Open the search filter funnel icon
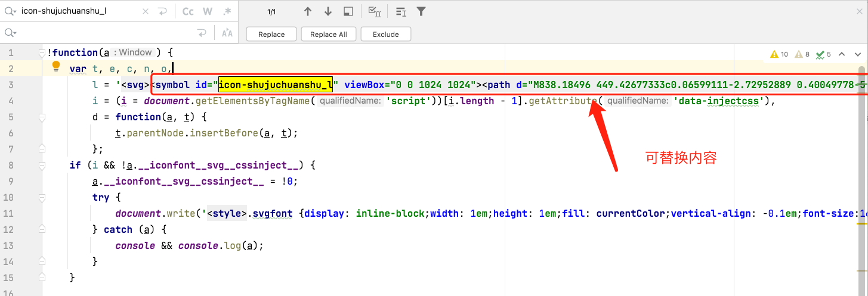This screenshot has width=868, height=296. 421,11
